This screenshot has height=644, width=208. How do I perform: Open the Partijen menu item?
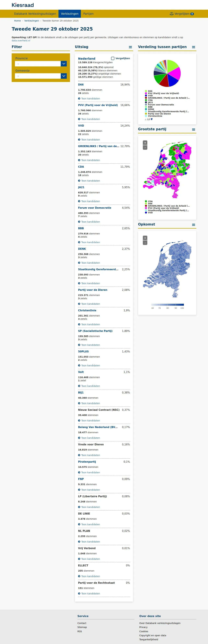pos(88,14)
